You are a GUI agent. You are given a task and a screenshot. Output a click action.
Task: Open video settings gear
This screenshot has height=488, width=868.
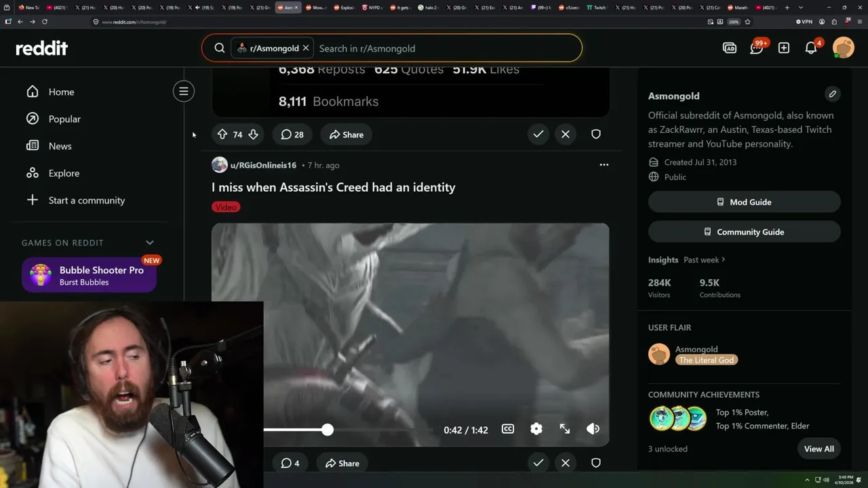(x=536, y=429)
